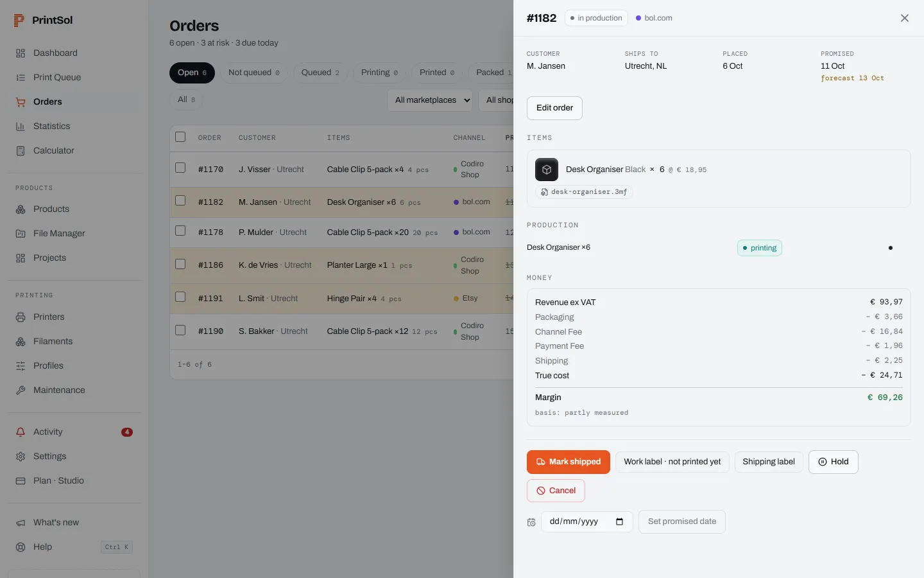Click the Mark shipped button

click(569, 462)
